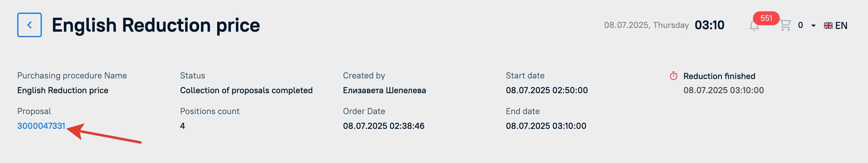The width and height of the screenshot is (868, 163).
Task: Click the cart count 0
Action: [x=800, y=25]
